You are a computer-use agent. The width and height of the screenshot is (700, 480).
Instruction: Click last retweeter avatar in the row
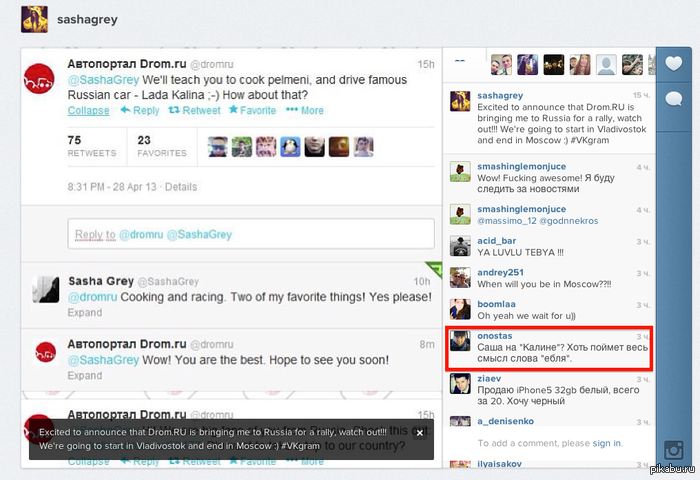pyautogui.click(x=363, y=146)
